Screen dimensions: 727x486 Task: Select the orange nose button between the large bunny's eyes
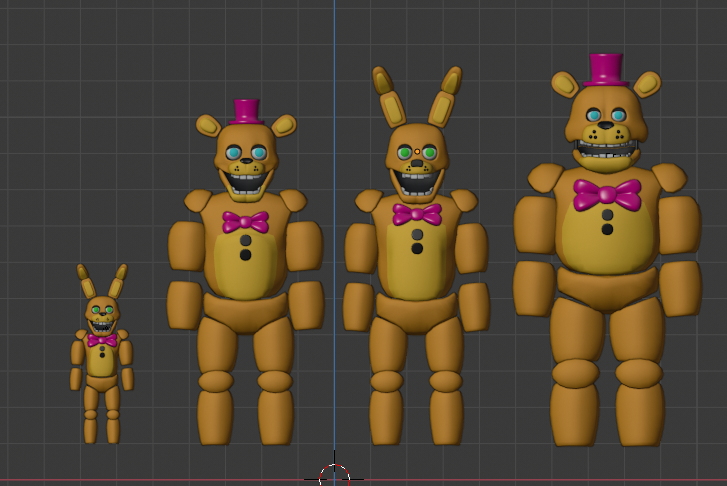pyautogui.click(x=417, y=152)
